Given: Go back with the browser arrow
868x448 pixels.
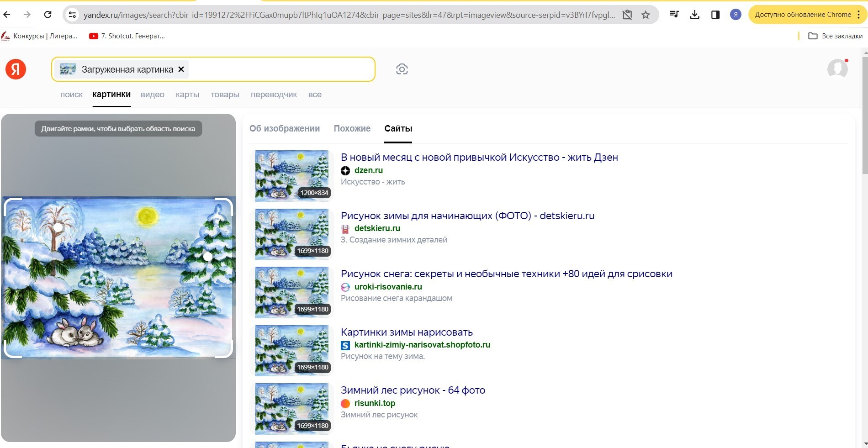Looking at the screenshot, I should [x=7, y=15].
